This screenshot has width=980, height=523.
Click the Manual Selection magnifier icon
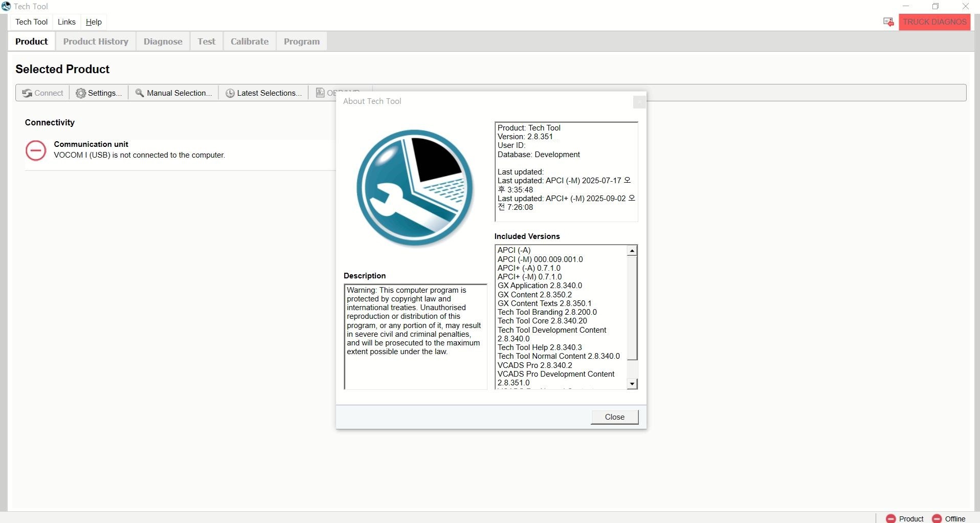pyautogui.click(x=139, y=93)
